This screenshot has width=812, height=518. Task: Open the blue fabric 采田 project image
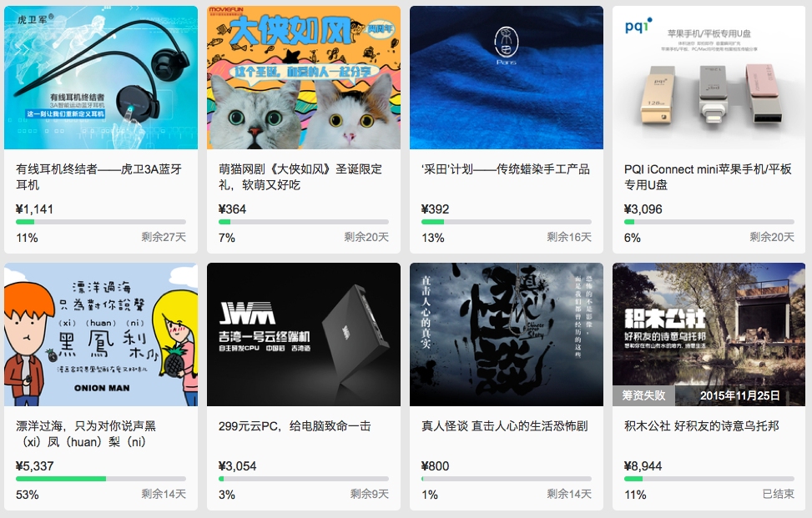coord(507,78)
